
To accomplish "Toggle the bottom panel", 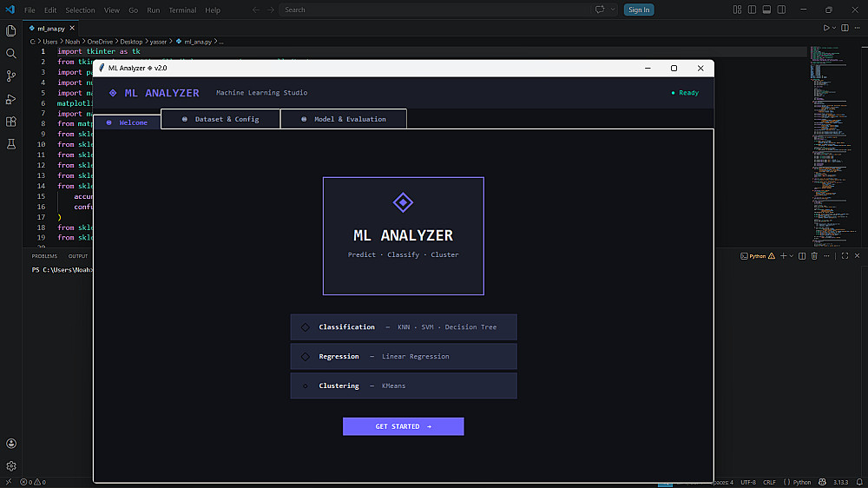I will (x=766, y=10).
